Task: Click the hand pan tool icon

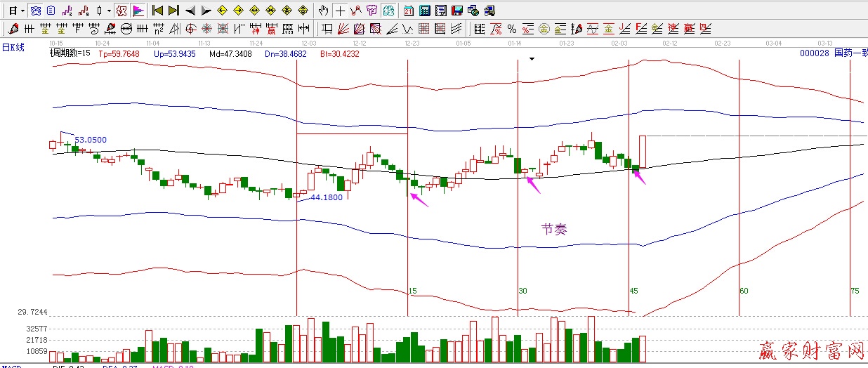Action: click(x=323, y=11)
